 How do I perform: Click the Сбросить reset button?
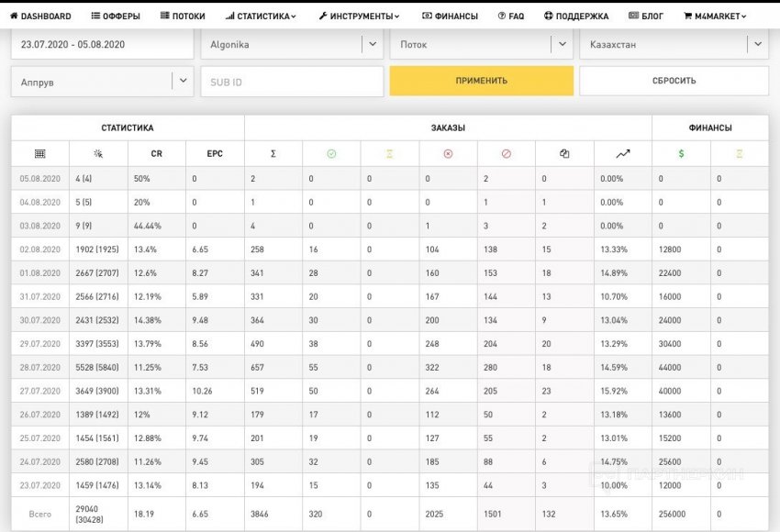(x=674, y=81)
